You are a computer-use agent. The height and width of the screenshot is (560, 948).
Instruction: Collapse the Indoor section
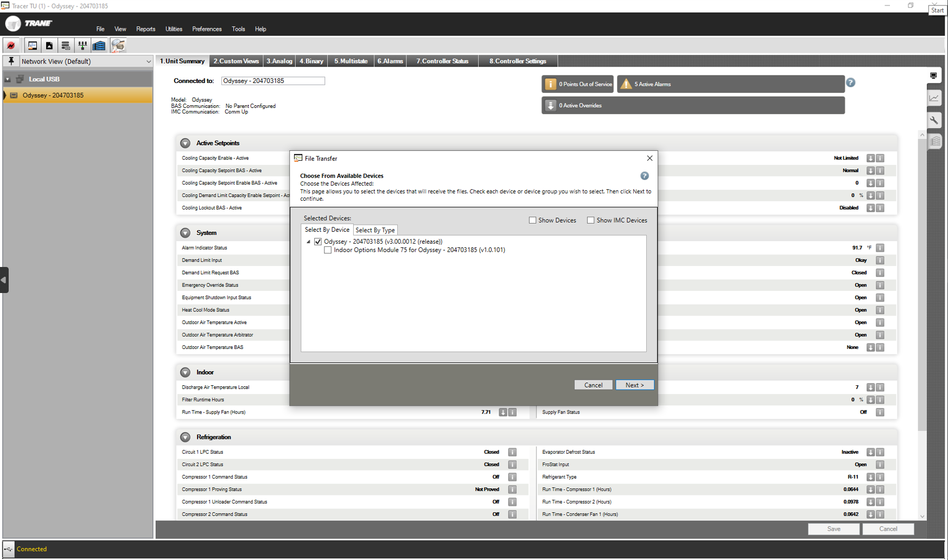(x=185, y=372)
